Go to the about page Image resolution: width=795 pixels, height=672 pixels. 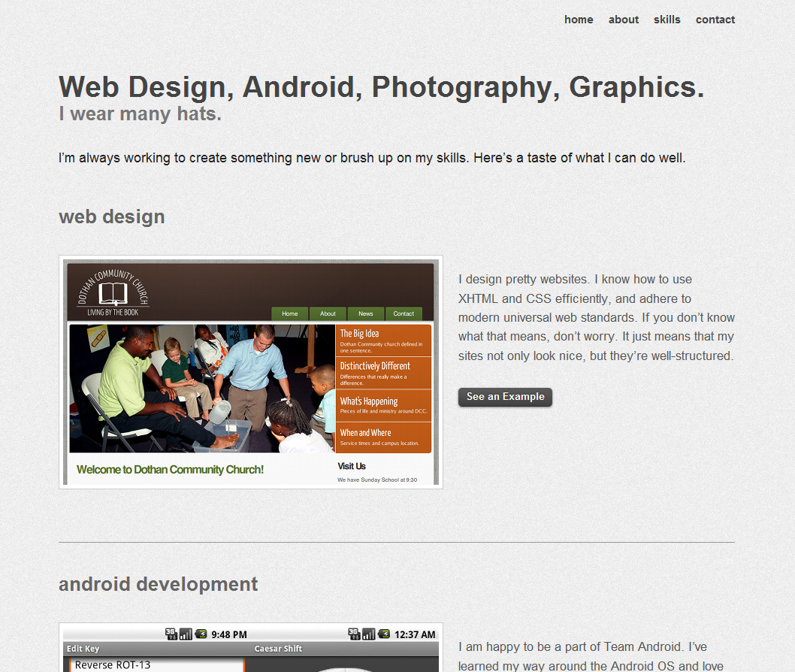click(x=623, y=20)
